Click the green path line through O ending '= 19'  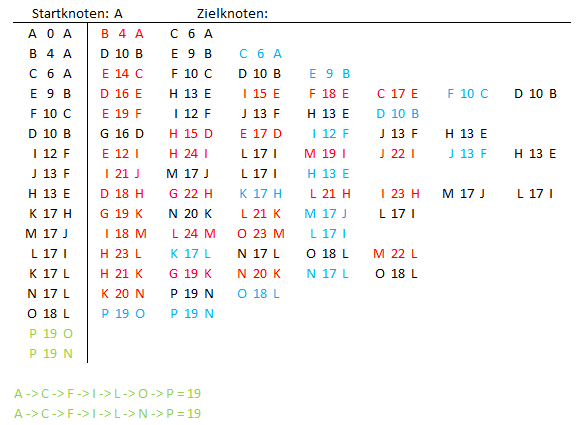click(x=108, y=394)
